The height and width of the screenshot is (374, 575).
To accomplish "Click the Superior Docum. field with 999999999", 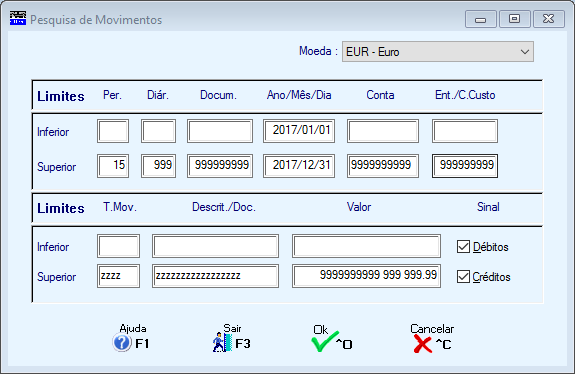I will (x=220, y=166).
